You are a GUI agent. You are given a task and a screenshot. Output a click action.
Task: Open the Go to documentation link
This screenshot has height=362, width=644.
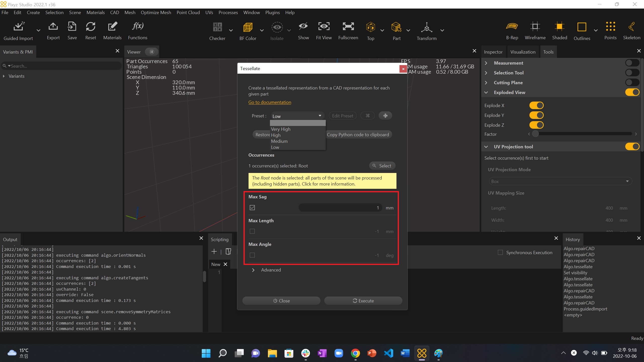click(x=270, y=102)
